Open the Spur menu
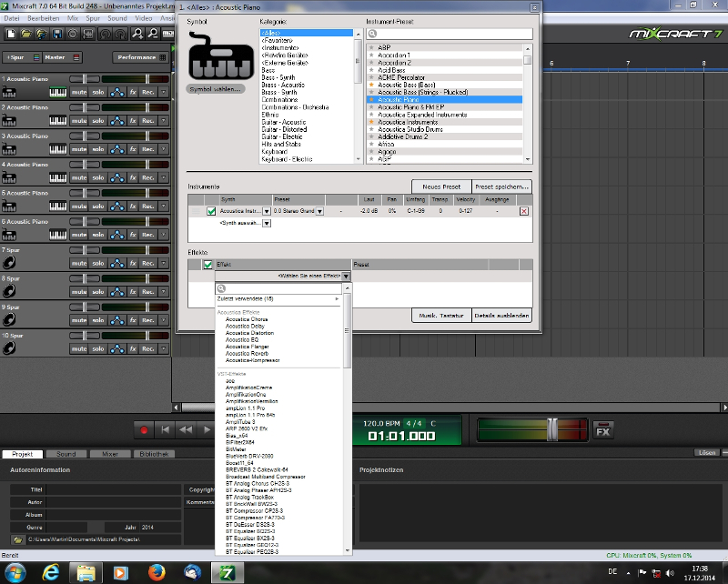 pyautogui.click(x=93, y=18)
